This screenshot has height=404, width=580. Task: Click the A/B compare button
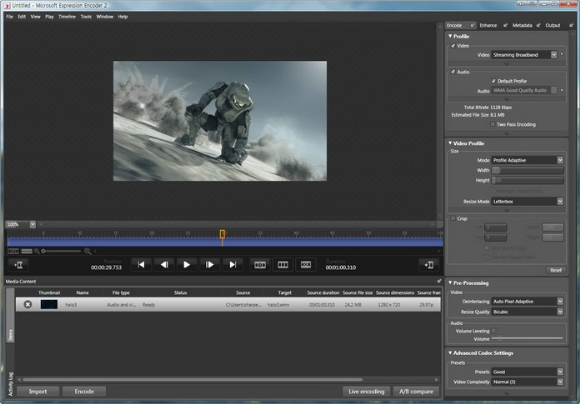pyautogui.click(x=416, y=391)
